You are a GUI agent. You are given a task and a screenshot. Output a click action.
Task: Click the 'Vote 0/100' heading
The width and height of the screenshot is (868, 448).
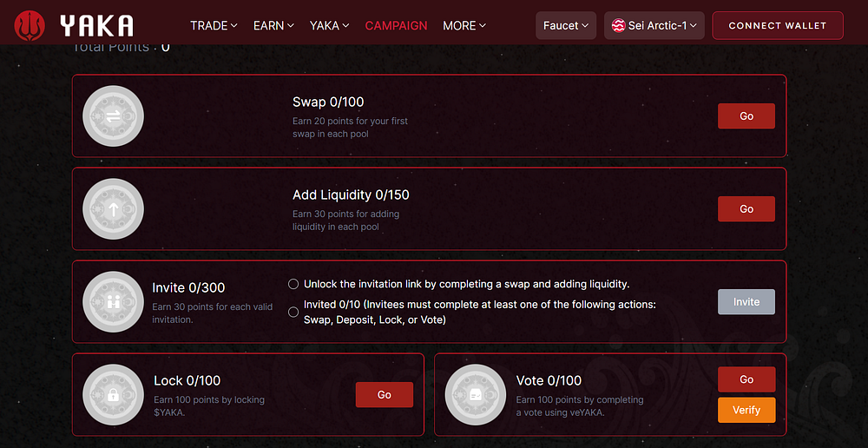pos(549,380)
